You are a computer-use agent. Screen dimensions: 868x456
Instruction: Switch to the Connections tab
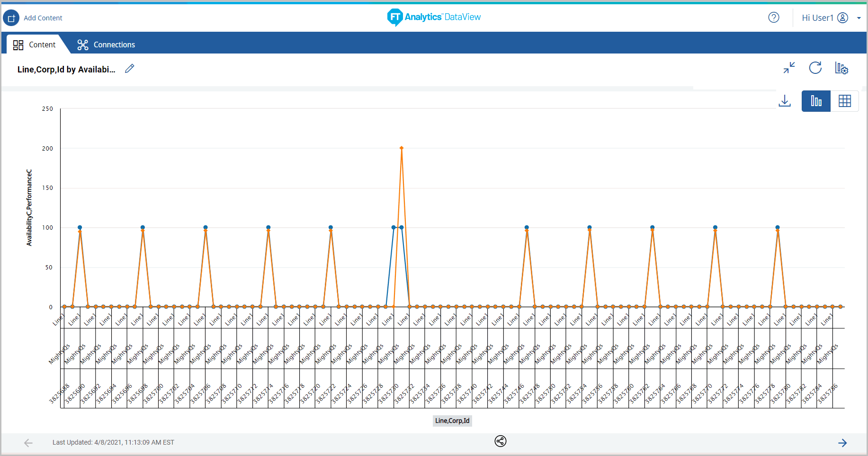click(x=107, y=45)
